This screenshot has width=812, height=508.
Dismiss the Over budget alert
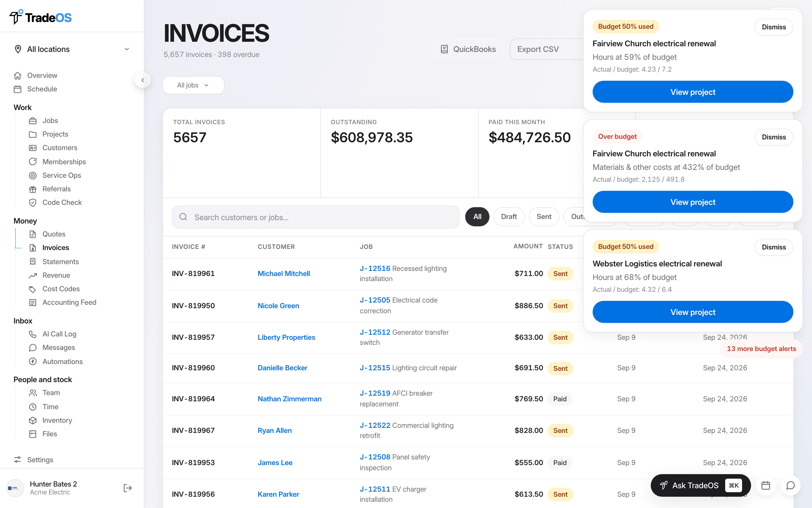[x=774, y=137]
